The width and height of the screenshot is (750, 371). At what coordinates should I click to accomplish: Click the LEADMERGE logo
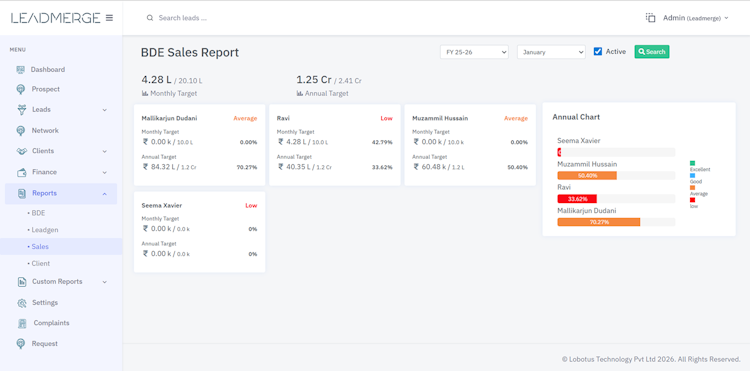55,18
